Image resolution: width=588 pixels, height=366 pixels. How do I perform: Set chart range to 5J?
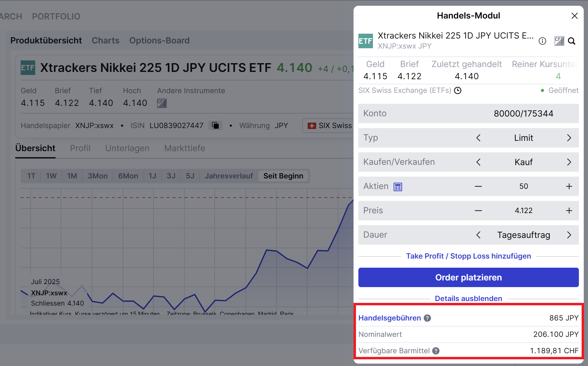click(190, 176)
